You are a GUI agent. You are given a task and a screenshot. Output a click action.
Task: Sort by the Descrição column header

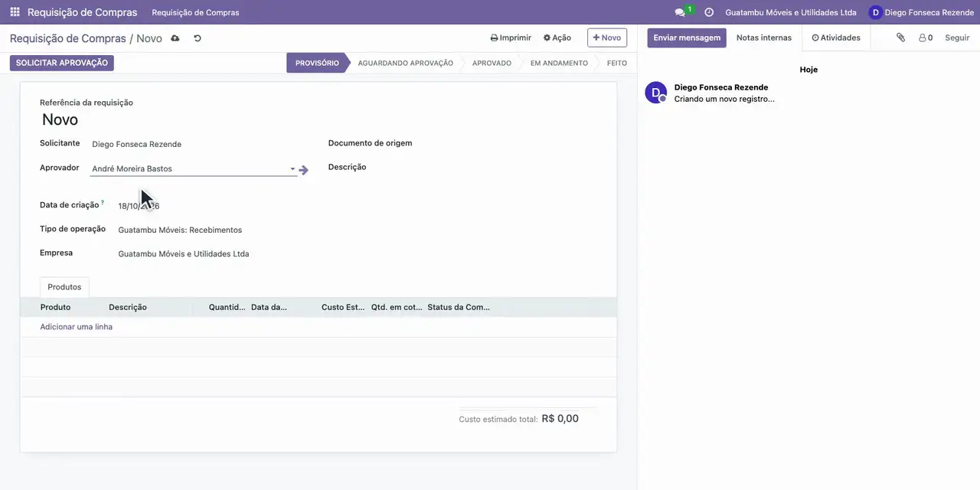[128, 307]
